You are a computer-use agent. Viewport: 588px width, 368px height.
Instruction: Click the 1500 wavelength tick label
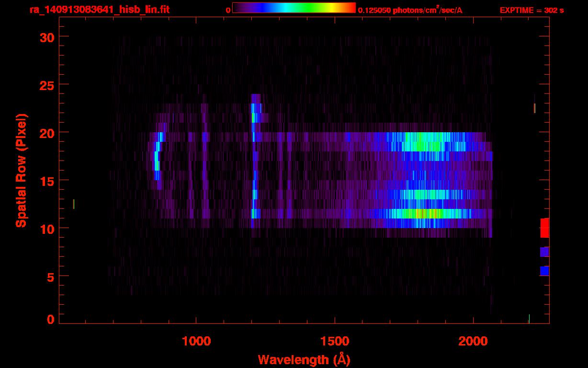click(334, 341)
